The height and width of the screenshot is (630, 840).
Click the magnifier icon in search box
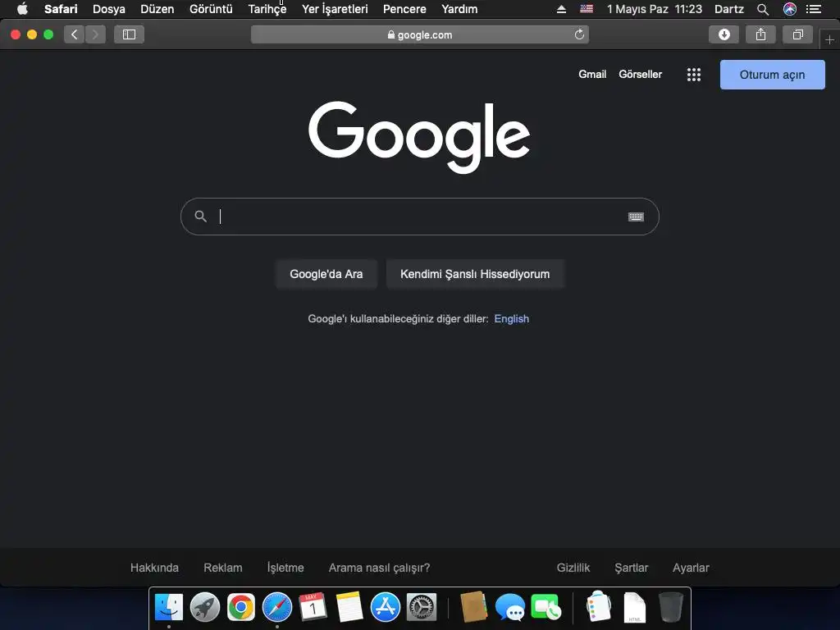(200, 217)
